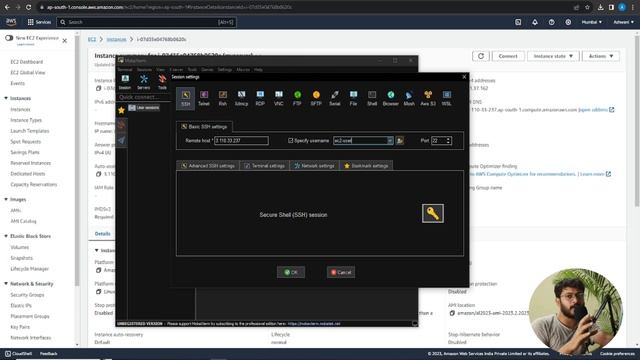Click the large key icon in session panel
This screenshot has width=640, height=360.
[433, 213]
